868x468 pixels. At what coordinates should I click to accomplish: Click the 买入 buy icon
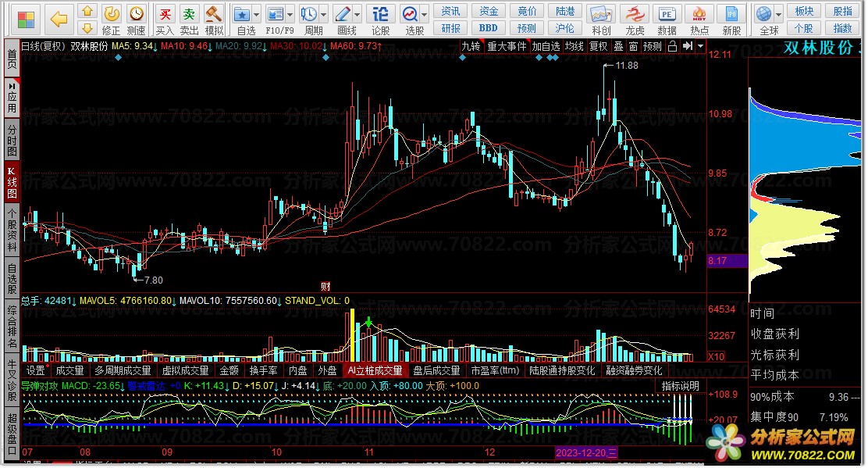(x=165, y=20)
